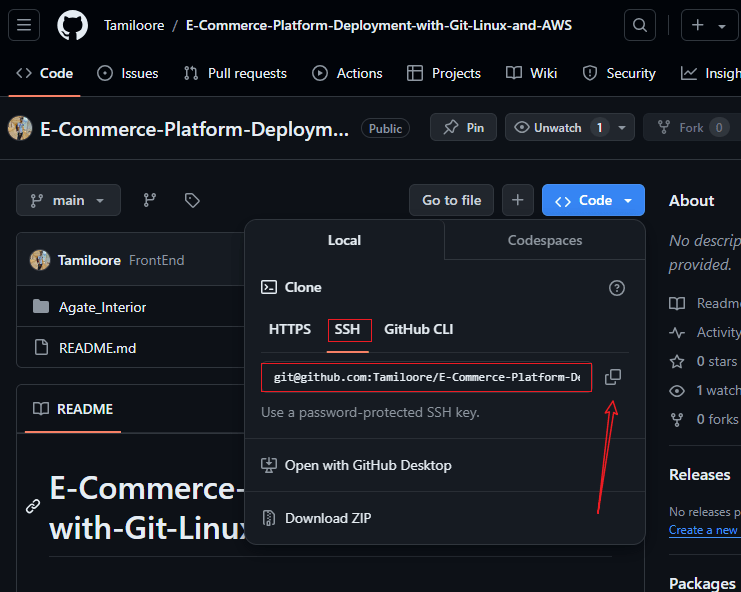View the 0 forks link
This screenshot has width=741, height=592.
705,419
